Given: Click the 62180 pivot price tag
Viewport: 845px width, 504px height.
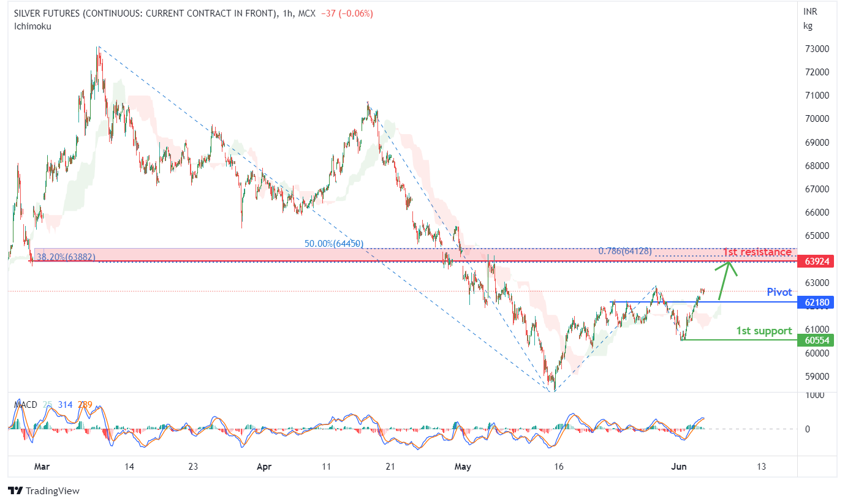Looking at the screenshot, I should [816, 302].
